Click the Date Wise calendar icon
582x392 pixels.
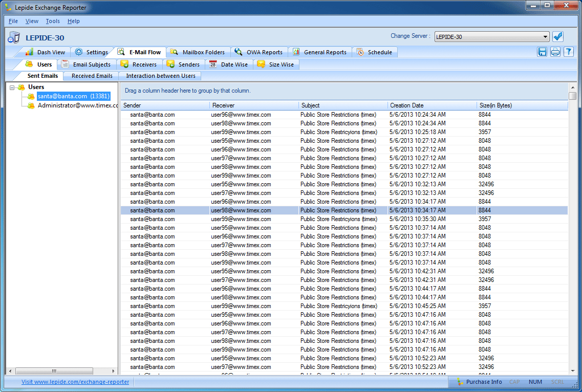212,64
